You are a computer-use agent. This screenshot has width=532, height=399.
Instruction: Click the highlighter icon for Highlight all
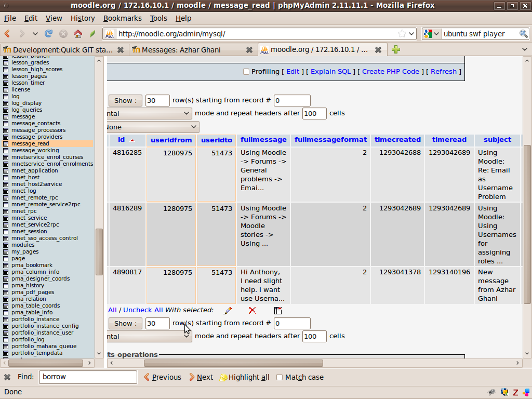tap(223, 377)
